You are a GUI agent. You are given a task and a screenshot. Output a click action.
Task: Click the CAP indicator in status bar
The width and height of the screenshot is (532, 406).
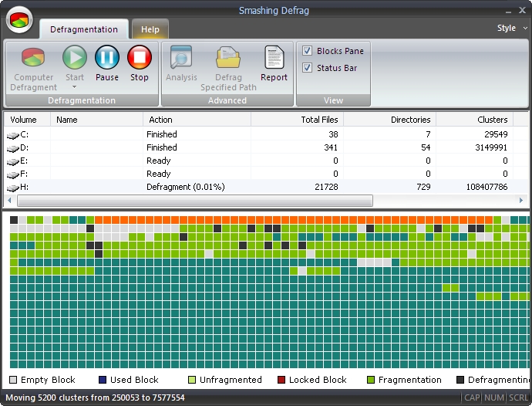click(x=472, y=398)
